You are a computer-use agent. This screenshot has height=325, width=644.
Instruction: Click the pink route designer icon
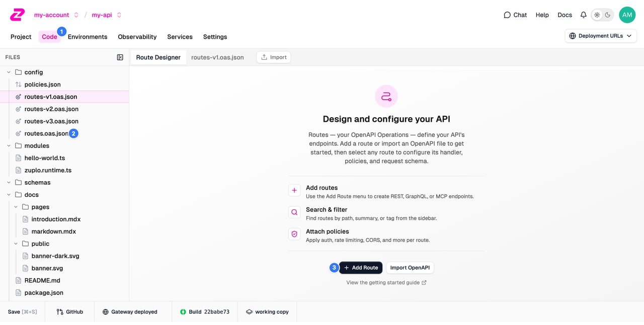click(386, 96)
